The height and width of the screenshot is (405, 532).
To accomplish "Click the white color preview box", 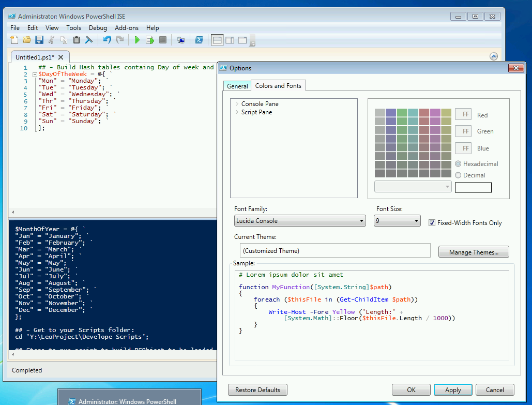I will tap(473, 187).
